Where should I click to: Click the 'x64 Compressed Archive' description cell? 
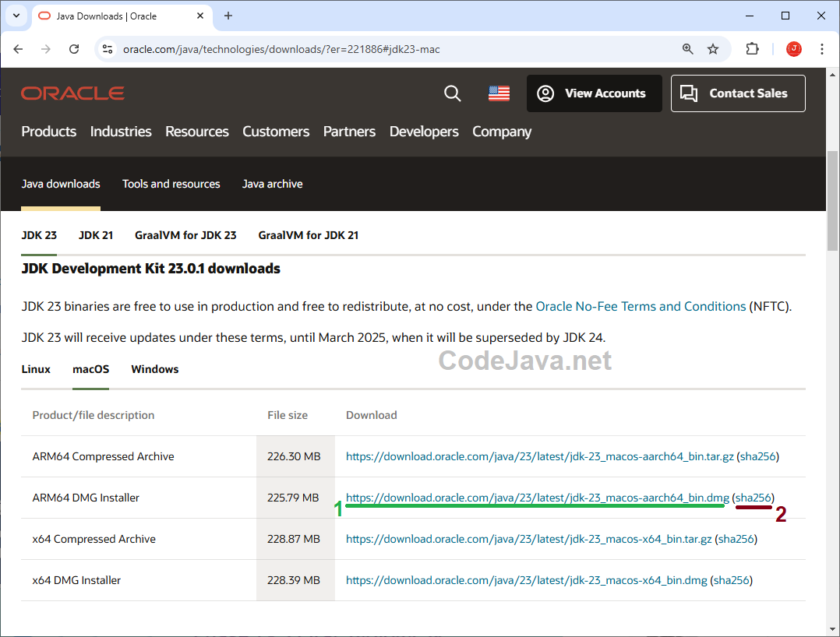pos(139,539)
